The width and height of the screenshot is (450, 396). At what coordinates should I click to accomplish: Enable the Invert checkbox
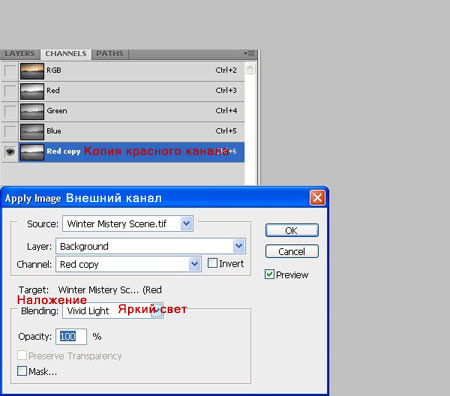pos(212,263)
